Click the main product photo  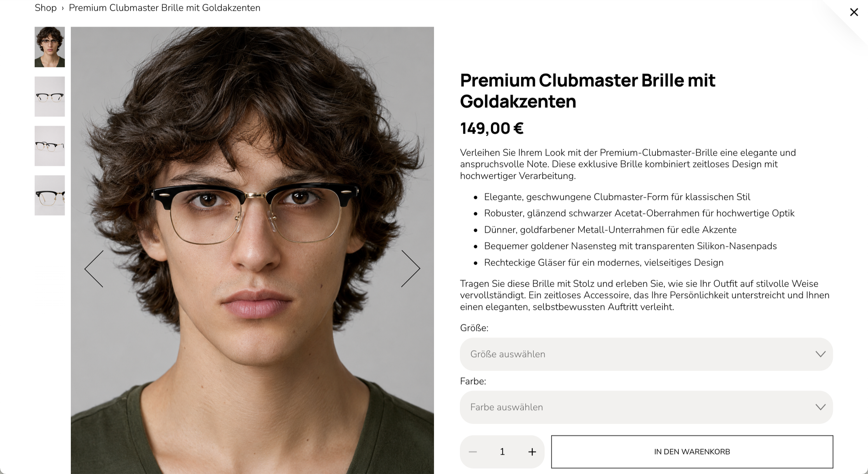click(x=252, y=250)
